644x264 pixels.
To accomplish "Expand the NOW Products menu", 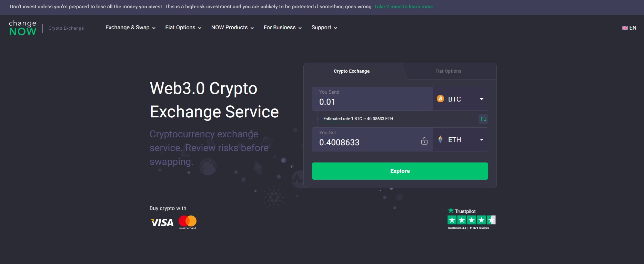I will pos(232,28).
